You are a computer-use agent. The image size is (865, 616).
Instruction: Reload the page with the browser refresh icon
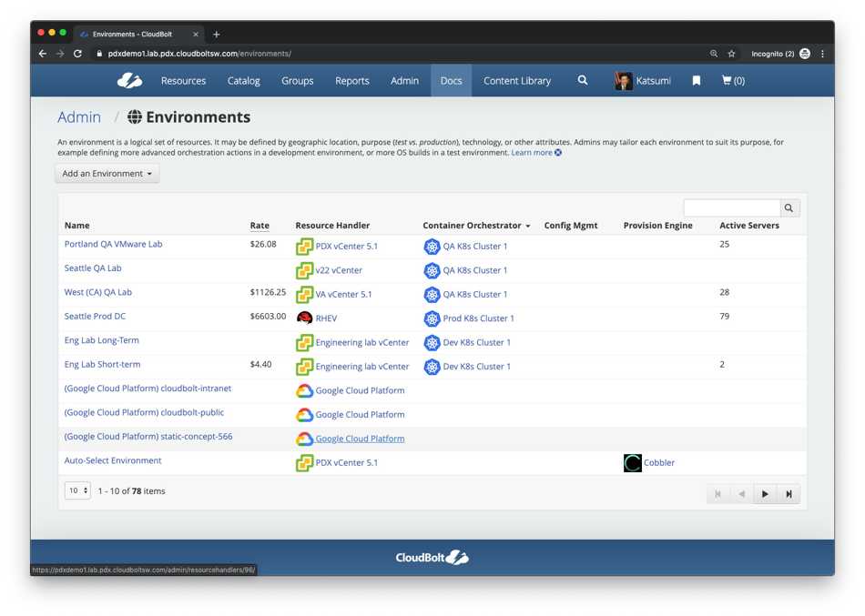[77, 54]
